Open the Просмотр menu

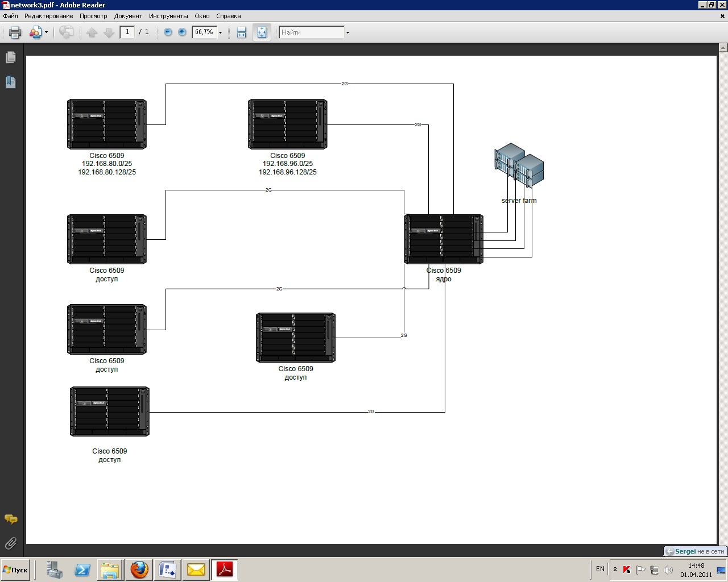coord(93,16)
